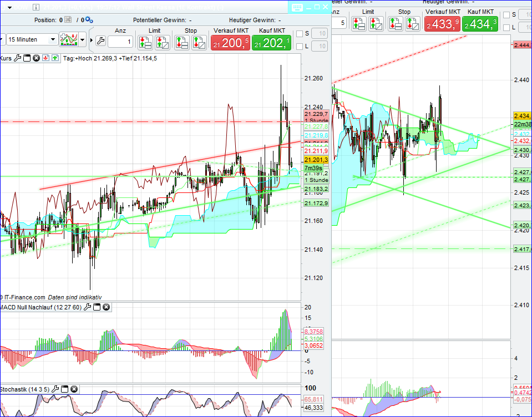Enable S checkbox in DOW window
Screen dimensions: 532x417
(x=299, y=34)
